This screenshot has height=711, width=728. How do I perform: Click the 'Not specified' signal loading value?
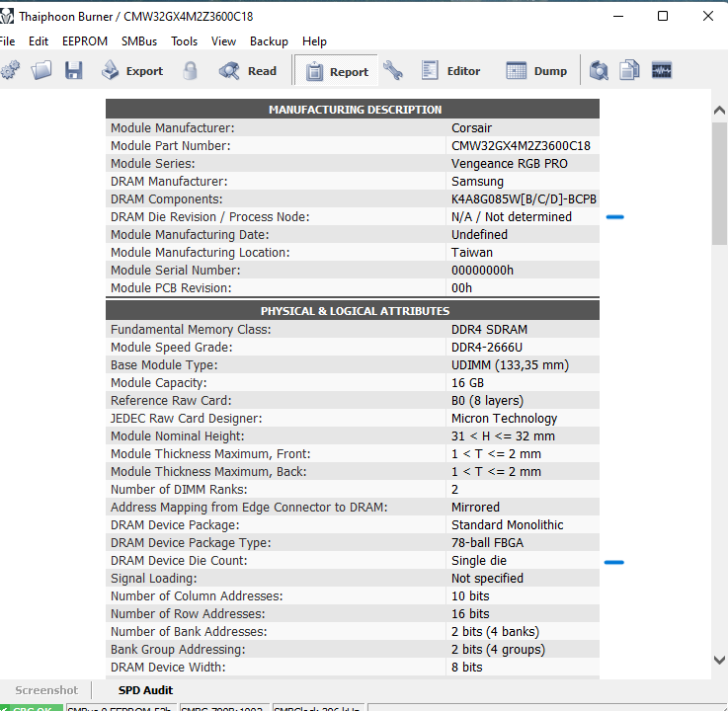(x=487, y=579)
